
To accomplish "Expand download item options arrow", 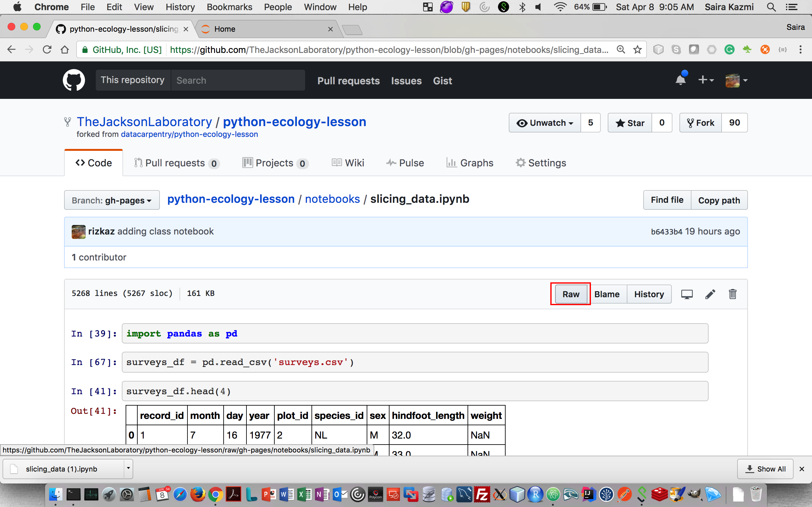I will click(128, 468).
